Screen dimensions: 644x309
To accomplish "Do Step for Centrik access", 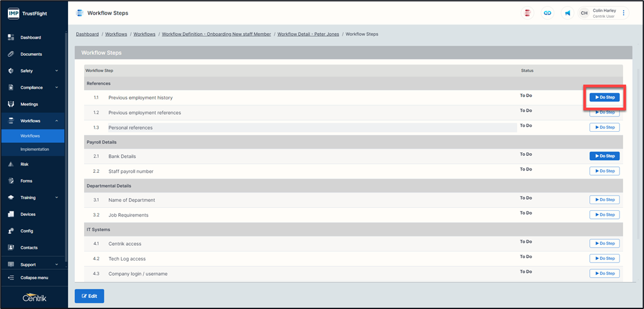I will coord(605,243).
